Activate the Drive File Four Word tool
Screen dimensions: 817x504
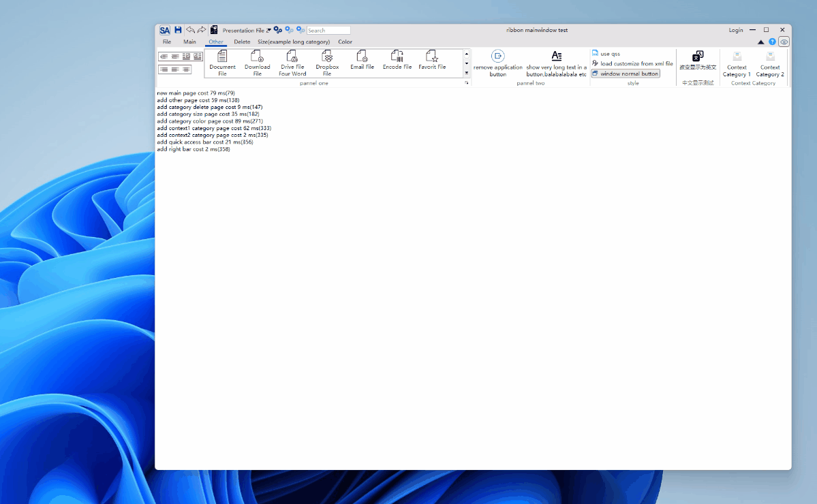(292, 61)
